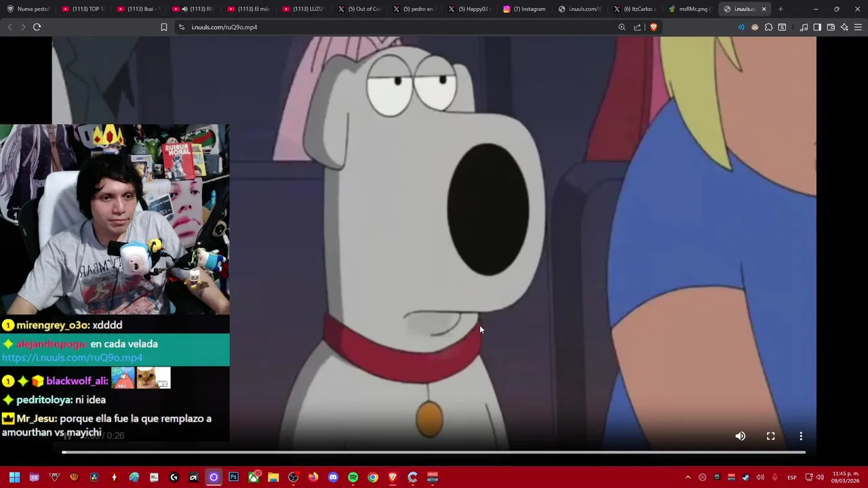Open File Explorer from the taskbar
Screen dimensions: 868x488
273,477
